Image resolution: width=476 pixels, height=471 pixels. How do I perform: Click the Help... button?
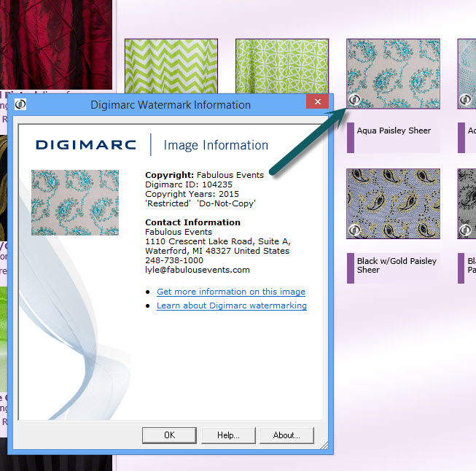228,435
